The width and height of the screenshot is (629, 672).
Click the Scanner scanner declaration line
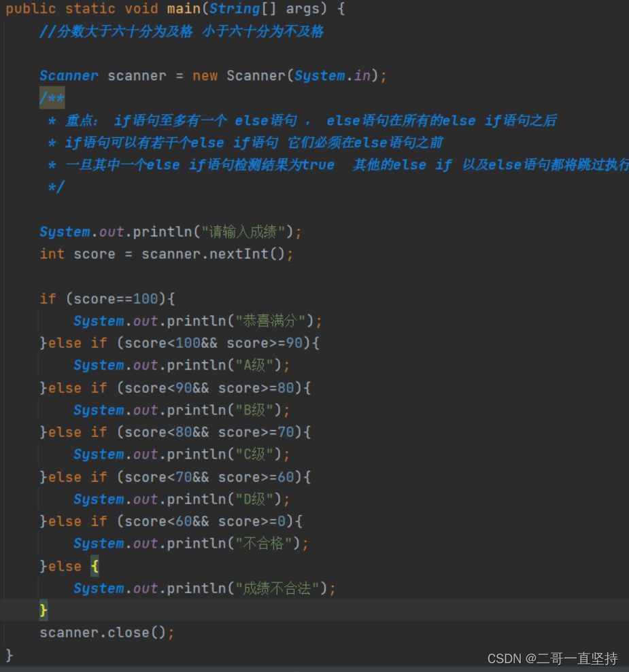pyautogui.click(x=213, y=76)
